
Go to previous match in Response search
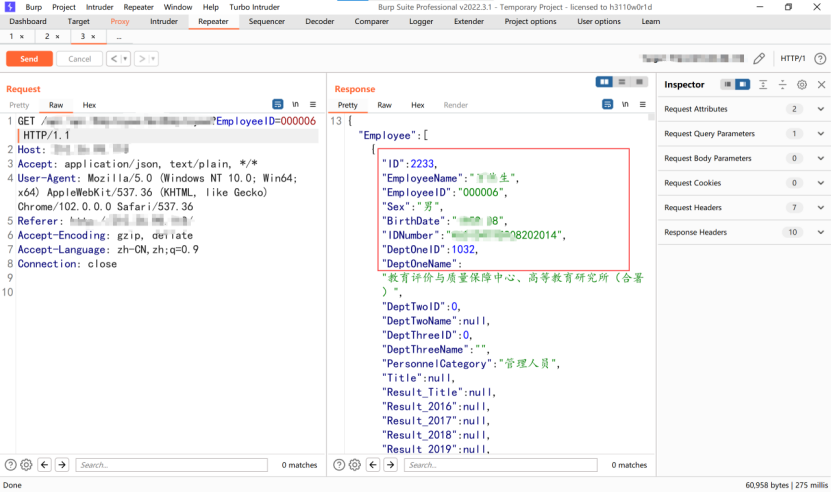[x=373, y=465]
